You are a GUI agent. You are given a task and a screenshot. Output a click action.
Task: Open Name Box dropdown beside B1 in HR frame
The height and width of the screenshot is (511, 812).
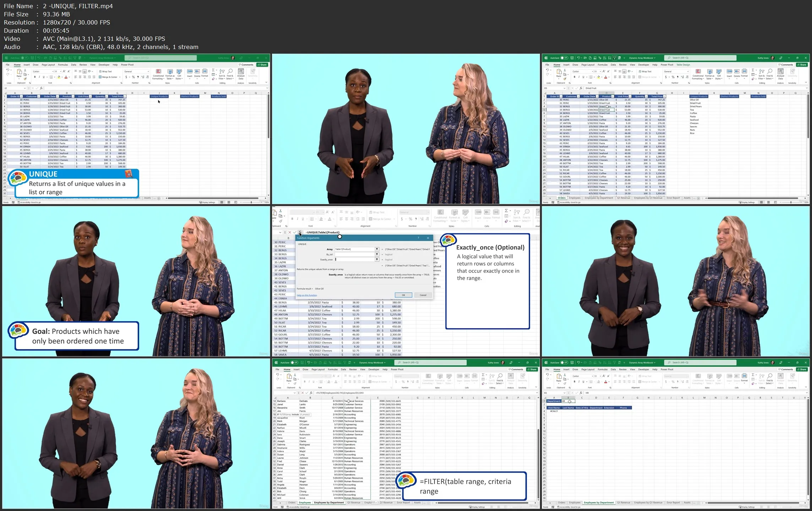(x=565, y=393)
